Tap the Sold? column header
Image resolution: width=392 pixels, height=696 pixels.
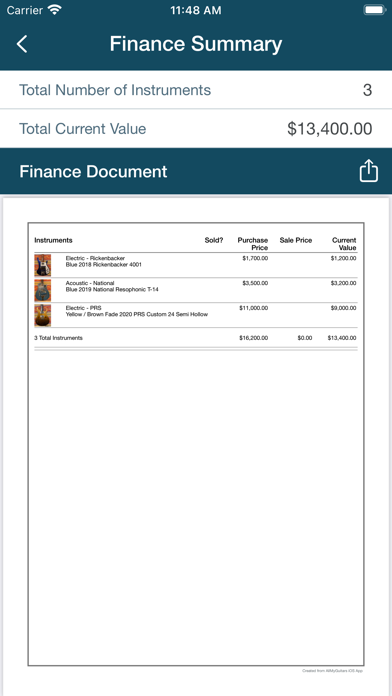click(214, 240)
